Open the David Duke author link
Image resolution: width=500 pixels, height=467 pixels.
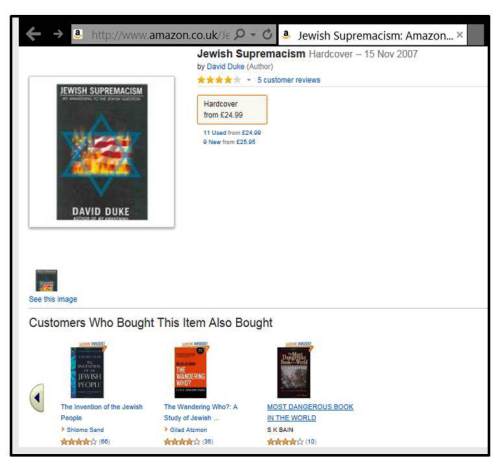point(225,66)
